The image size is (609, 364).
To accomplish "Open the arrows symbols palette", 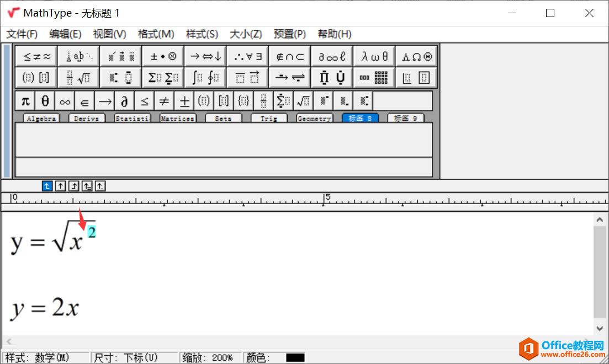I will (x=205, y=55).
